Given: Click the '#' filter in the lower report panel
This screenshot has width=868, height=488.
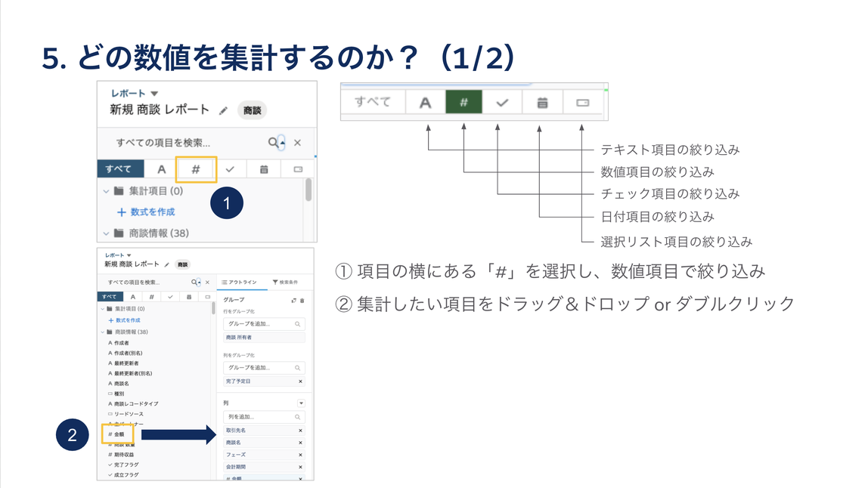Looking at the screenshot, I should point(151,297).
